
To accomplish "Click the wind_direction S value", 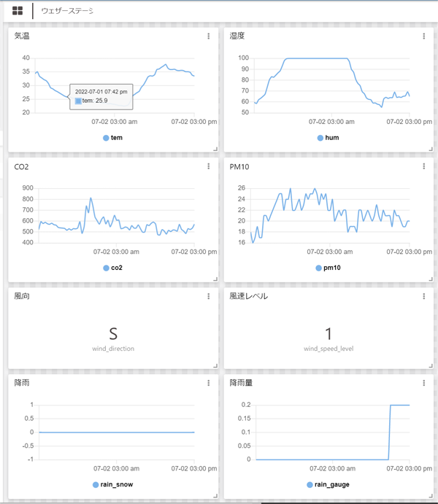I will coord(113,333).
